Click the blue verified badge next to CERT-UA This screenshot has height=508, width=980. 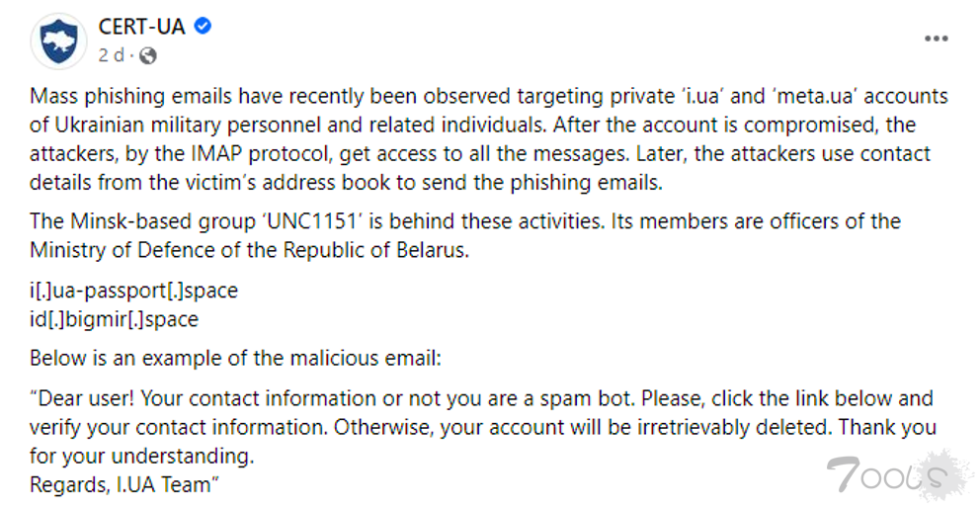click(203, 27)
